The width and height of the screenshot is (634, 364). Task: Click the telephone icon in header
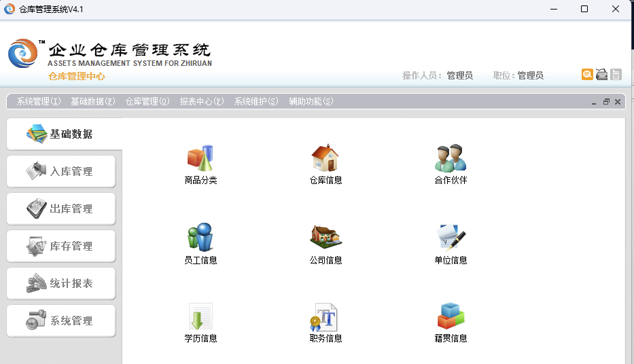point(601,75)
